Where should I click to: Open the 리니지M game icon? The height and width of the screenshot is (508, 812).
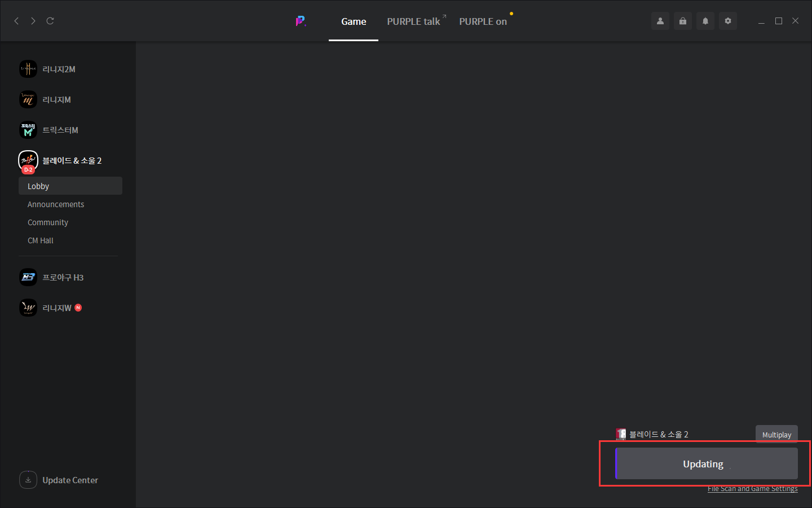click(x=28, y=99)
